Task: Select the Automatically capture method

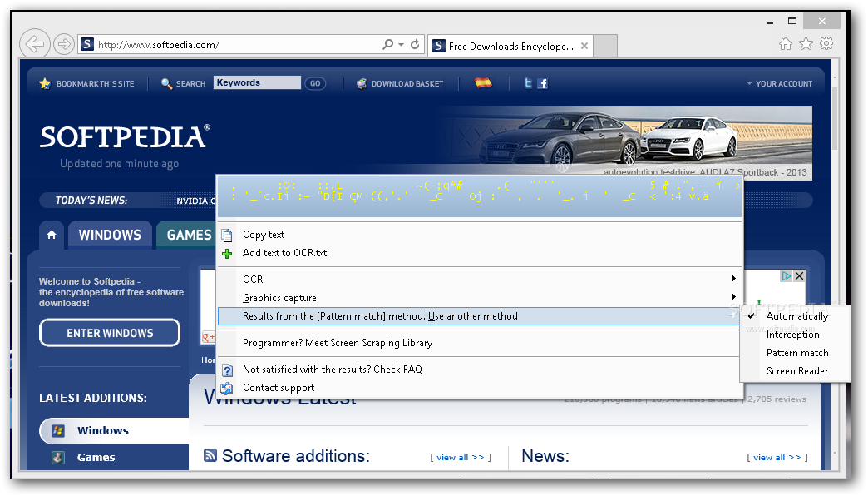Action: click(796, 316)
